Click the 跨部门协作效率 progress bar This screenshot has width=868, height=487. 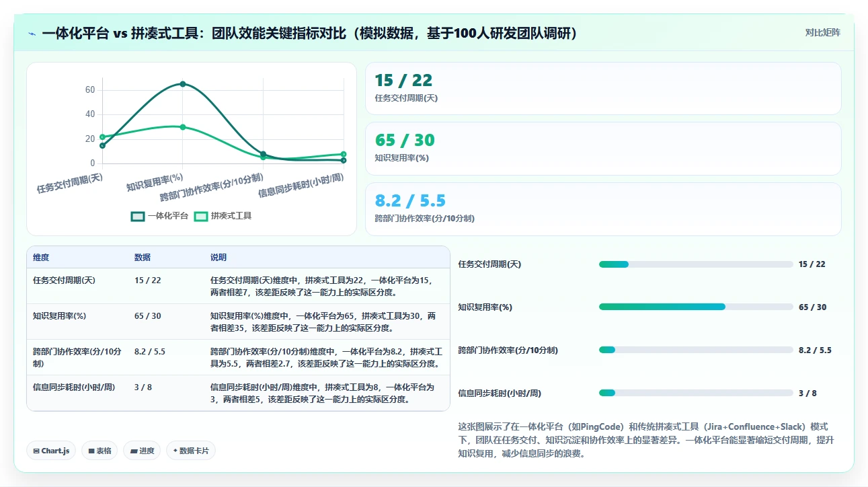point(696,350)
